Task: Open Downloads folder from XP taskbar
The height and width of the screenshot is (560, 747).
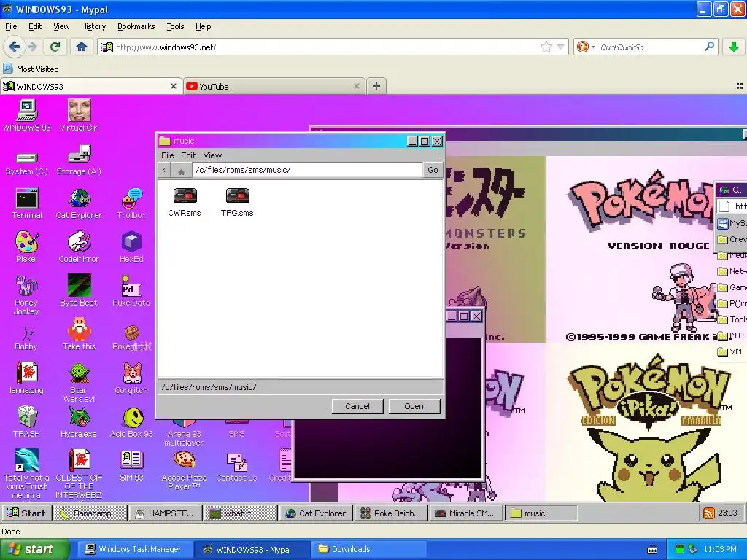Action: tap(368, 549)
